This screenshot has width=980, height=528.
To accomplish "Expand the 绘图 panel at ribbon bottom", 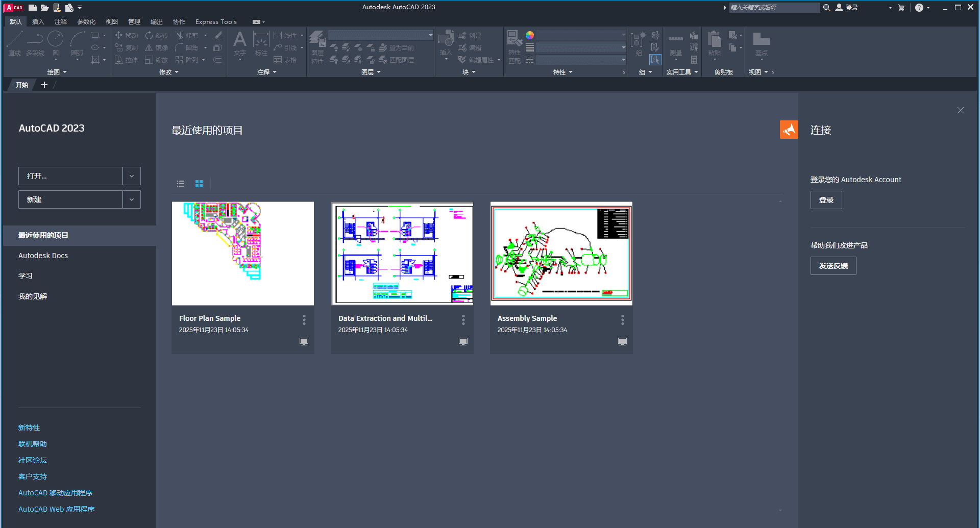I will pos(65,72).
